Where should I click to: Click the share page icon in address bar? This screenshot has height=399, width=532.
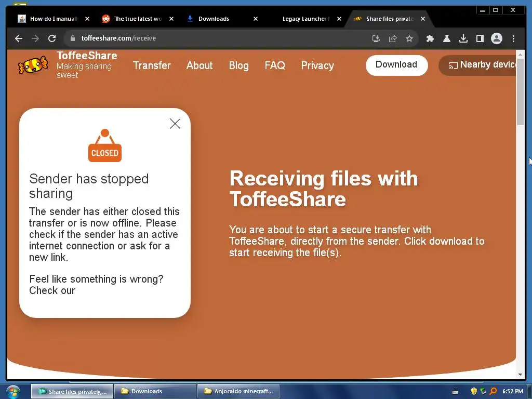[x=393, y=38]
